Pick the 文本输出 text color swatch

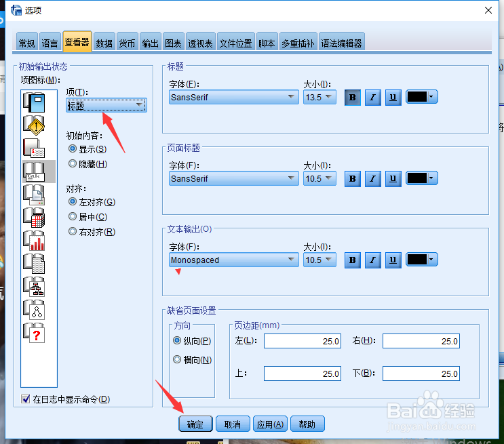coord(422,259)
